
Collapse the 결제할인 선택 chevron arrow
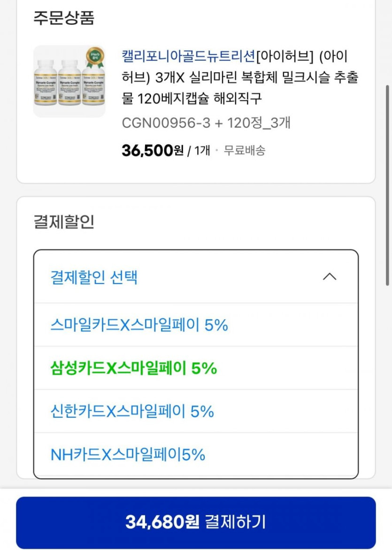coord(330,277)
